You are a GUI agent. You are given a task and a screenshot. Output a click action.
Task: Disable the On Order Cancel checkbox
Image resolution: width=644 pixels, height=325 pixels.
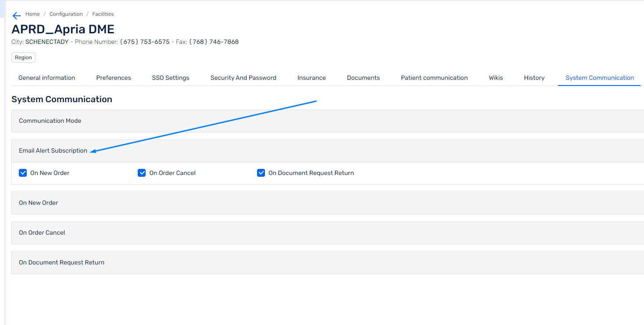(x=142, y=173)
